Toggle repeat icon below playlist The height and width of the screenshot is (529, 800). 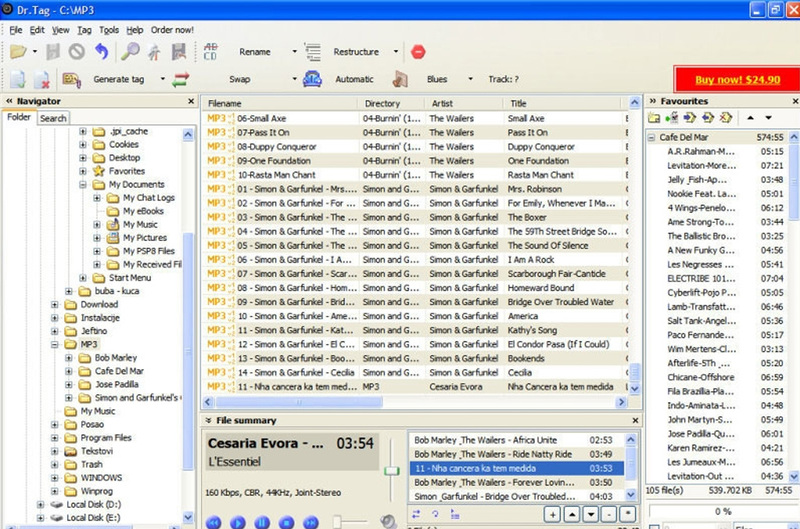pos(435,514)
